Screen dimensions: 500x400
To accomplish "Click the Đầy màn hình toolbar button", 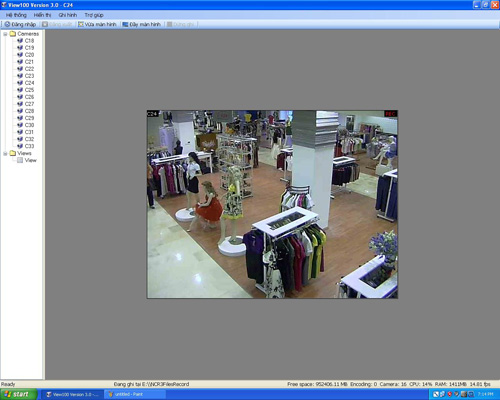I will click(141, 24).
